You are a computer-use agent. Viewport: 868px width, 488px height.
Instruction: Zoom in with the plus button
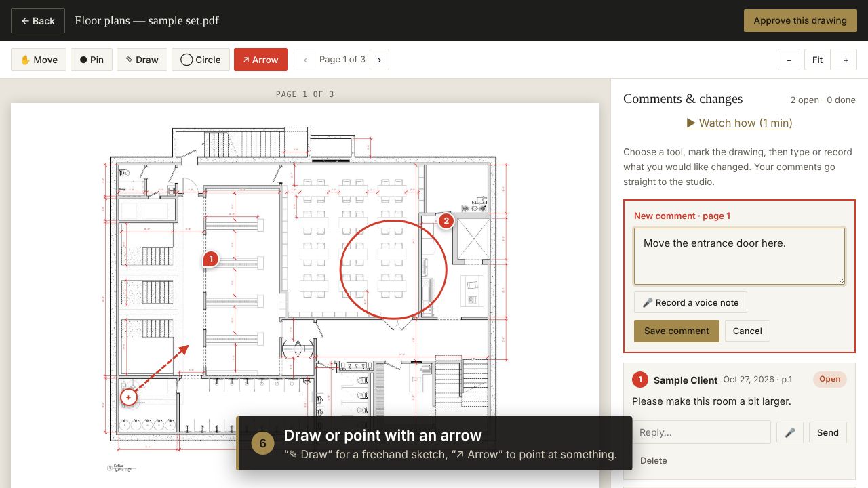(846, 60)
